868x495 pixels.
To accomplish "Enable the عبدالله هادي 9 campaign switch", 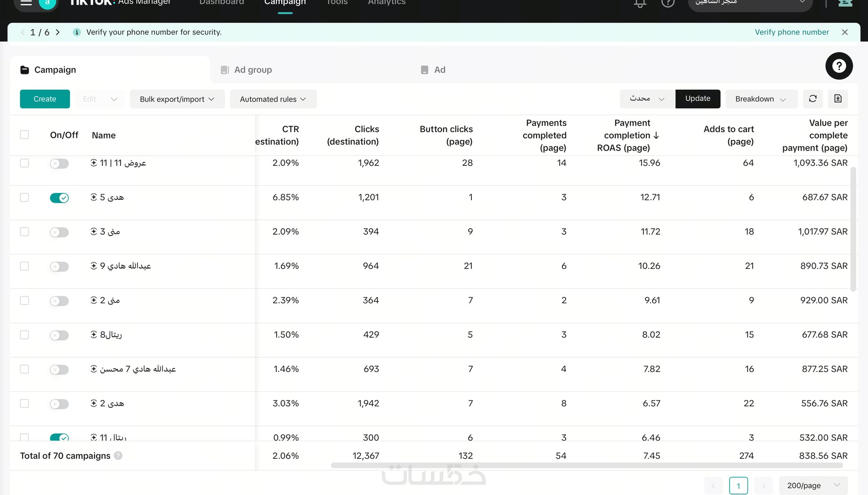I will pos(59,267).
